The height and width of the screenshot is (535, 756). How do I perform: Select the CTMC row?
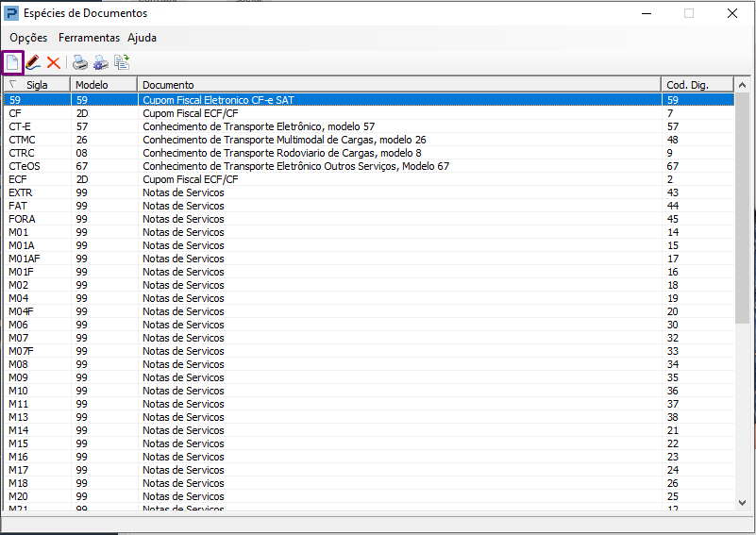pyautogui.click(x=369, y=140)
